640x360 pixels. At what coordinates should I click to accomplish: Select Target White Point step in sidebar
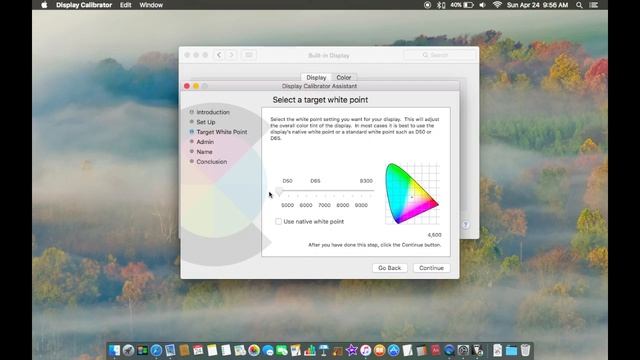[222, 132]
